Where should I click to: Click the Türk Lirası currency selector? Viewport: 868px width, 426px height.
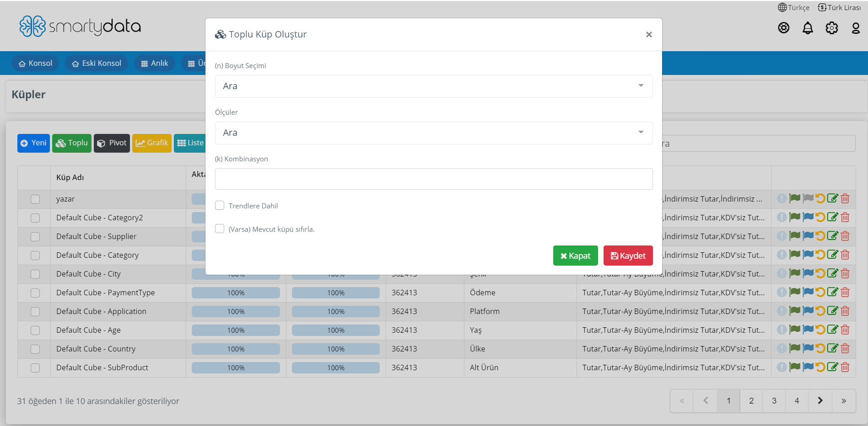840,7
